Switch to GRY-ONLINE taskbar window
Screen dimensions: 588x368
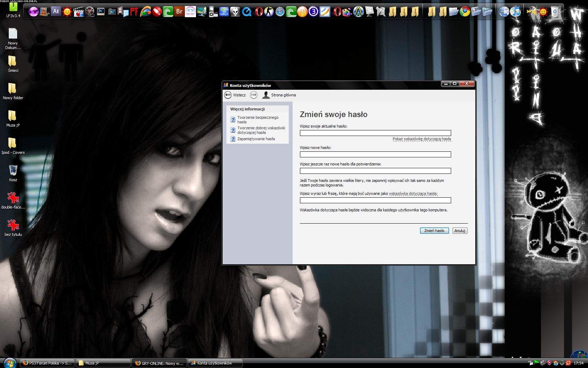[160, 363]
